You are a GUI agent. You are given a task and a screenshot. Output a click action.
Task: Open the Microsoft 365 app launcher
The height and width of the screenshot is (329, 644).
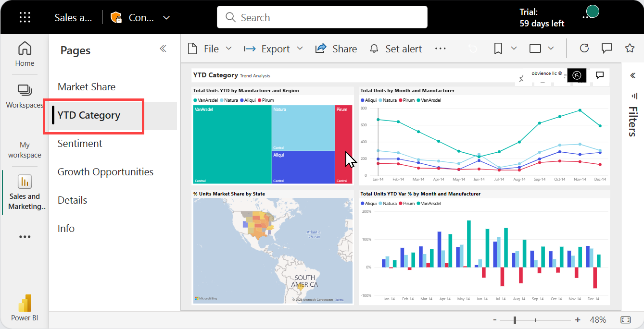click(x=25, y=17)
